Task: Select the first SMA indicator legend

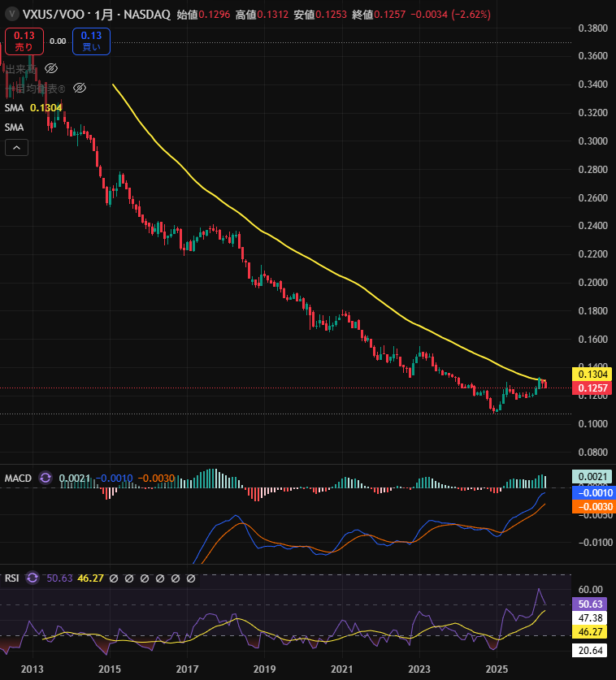Action: [14, 107]
